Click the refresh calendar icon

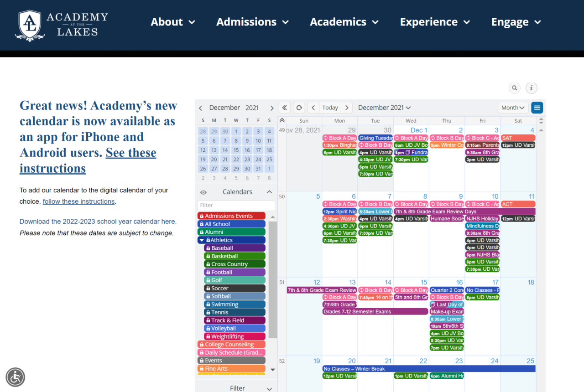[x=299, y=108]
